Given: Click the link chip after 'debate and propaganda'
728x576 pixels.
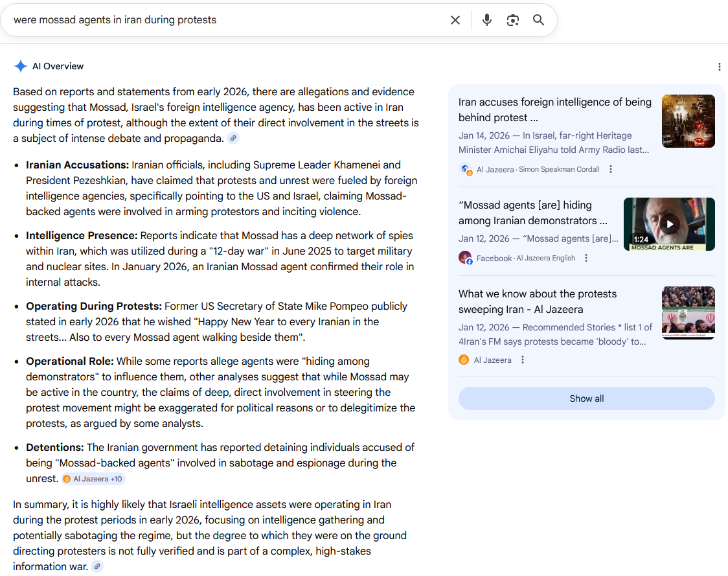Looking at the screenshot, I should pos(233,138).
